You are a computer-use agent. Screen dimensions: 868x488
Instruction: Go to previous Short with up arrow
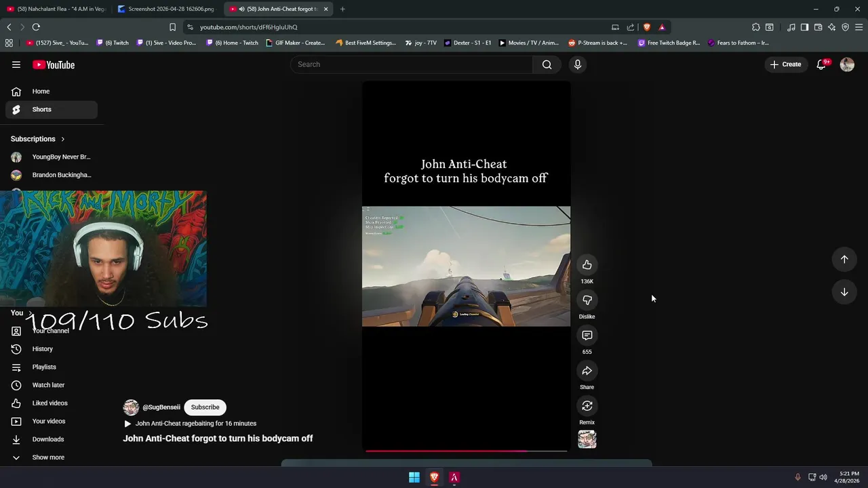[844, 259]
